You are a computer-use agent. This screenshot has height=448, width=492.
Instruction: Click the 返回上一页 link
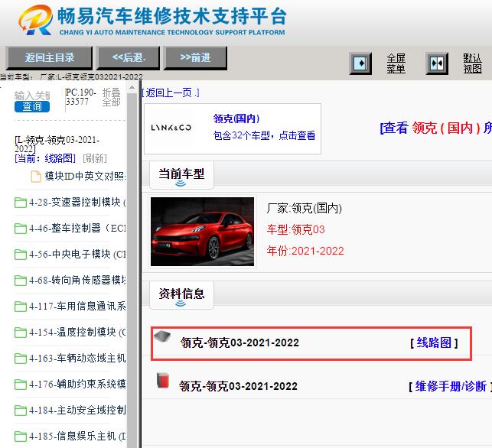(x=171, y=93)
